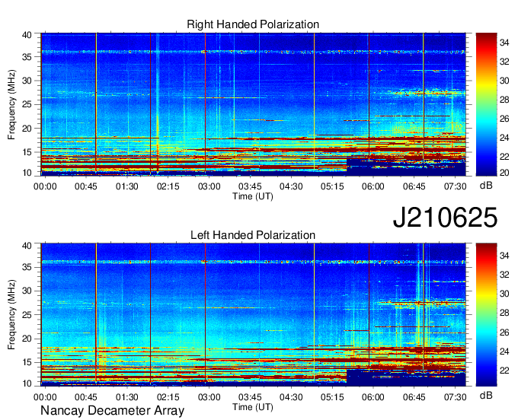Click 03:45 tick on right-handed plot time axis
The height and width of the screenshot is (420, 518).
(x=250, y=186)
